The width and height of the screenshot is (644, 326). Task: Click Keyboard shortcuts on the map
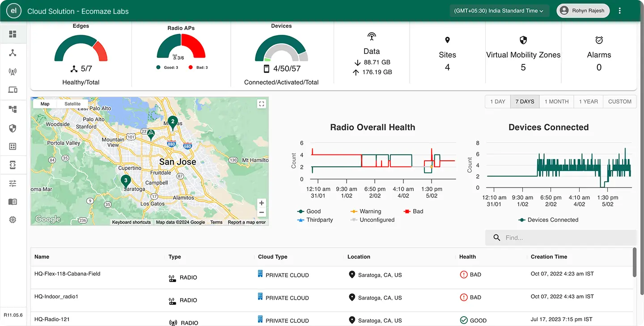click(131, 222)
